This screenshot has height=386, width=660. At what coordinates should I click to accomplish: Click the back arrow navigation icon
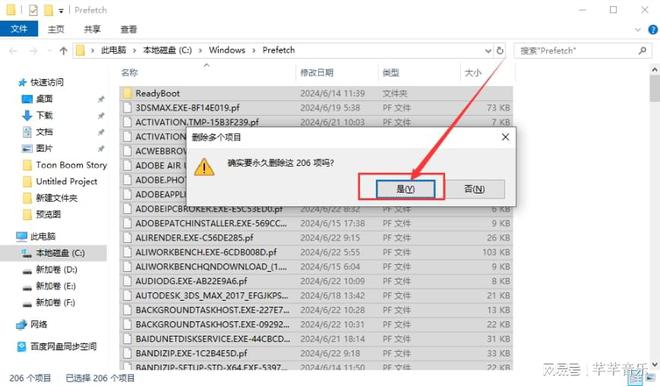pos(13,51)
